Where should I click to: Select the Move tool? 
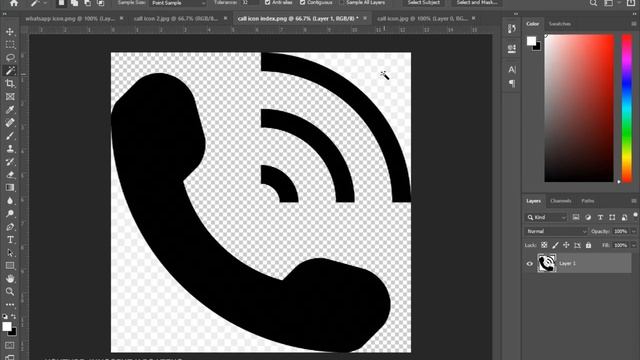(10, 31)
